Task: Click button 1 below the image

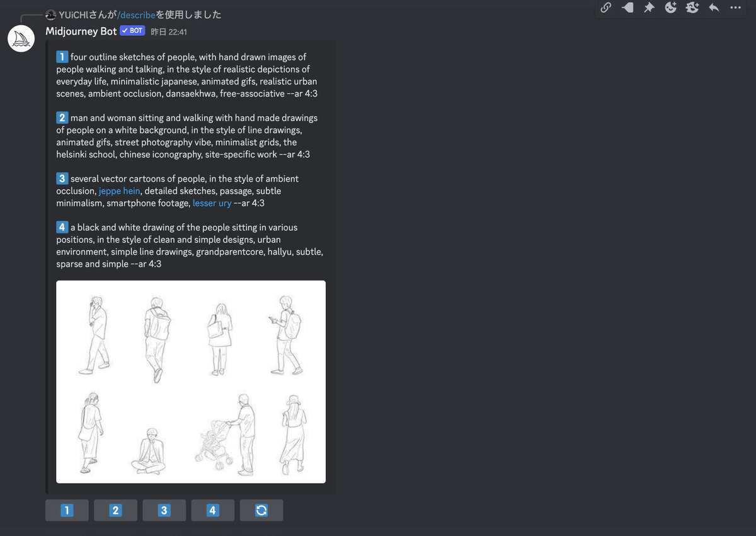Action: tap(67, 510)
